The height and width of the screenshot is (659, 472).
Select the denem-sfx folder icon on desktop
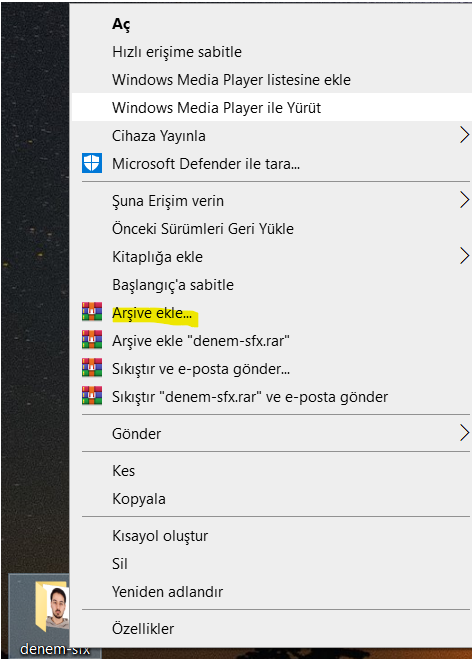(51, 606)
